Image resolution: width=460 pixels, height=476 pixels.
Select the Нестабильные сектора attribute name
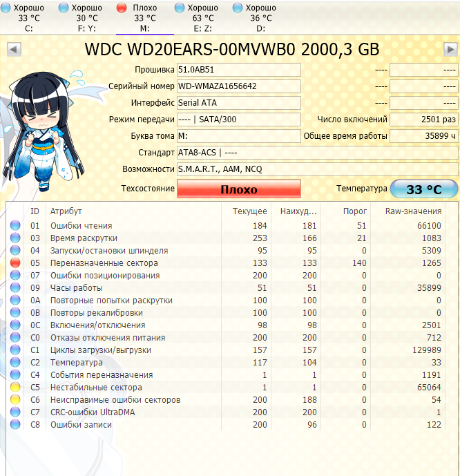(x=96, y=388)
